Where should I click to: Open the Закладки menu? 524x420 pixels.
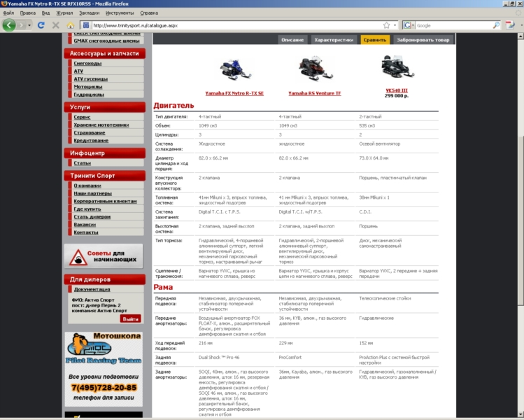[90, 13]
